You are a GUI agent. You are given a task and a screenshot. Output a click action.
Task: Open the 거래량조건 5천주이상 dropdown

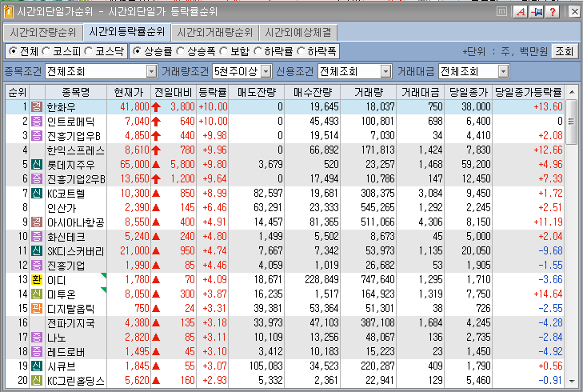(x=266, y=71)
